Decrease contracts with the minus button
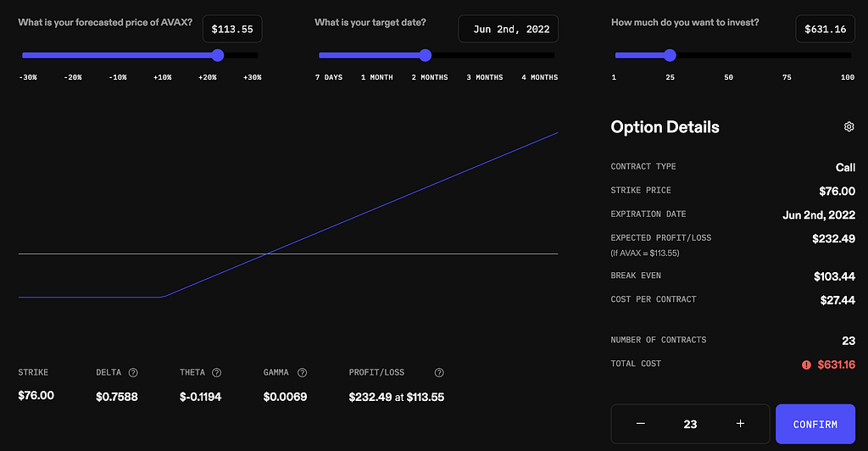 click(x=641, y=423)
